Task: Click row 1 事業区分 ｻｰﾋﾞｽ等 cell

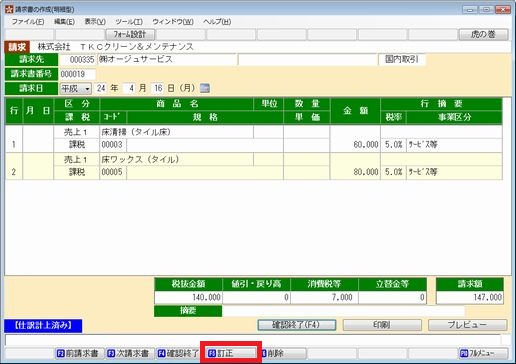Action: (454, 145)
